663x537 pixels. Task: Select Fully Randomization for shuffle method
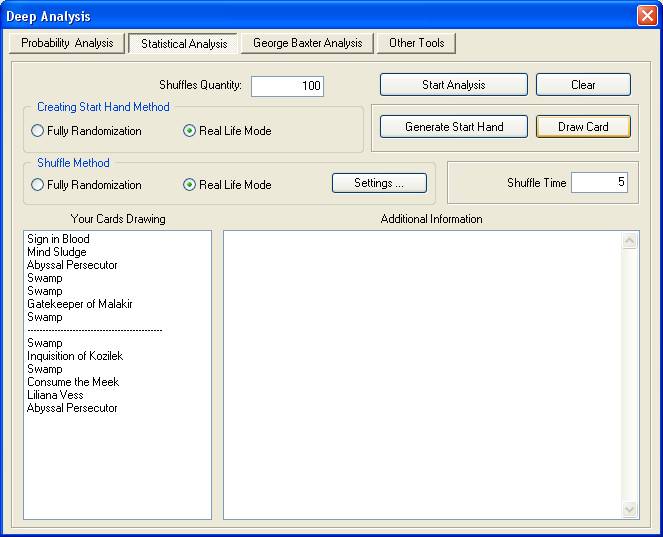point(86,185)
